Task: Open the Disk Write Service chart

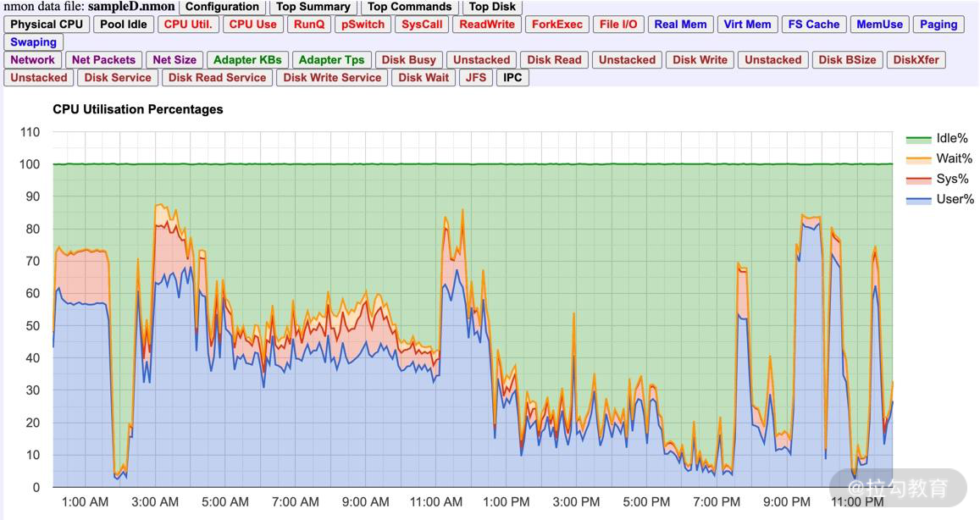Action: 332,78
